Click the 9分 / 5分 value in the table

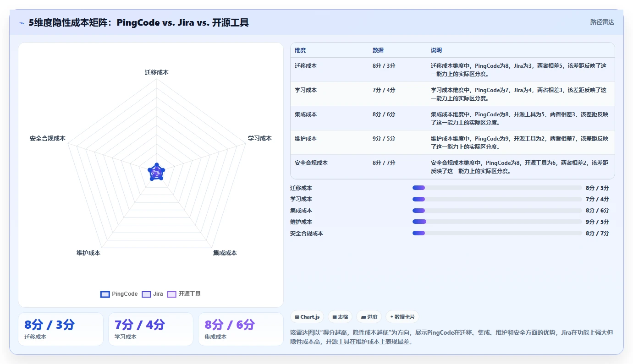(x=384, y=139)
